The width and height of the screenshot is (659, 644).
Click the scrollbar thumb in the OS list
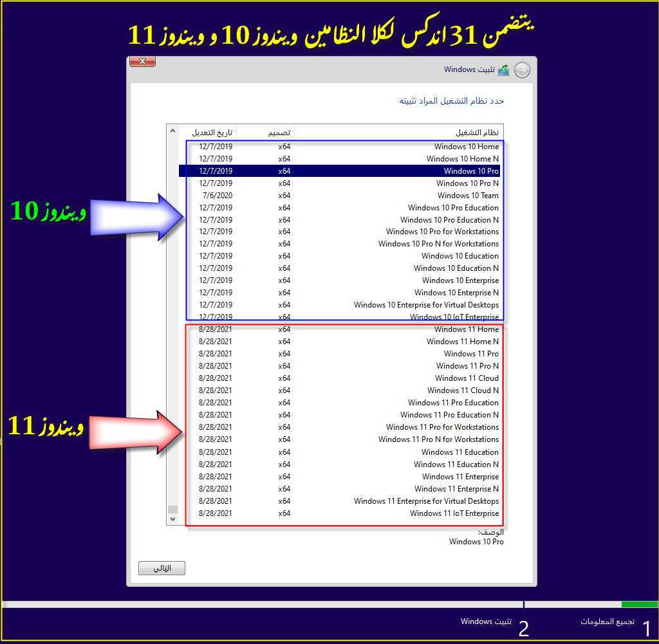click(x=172, y=510)
